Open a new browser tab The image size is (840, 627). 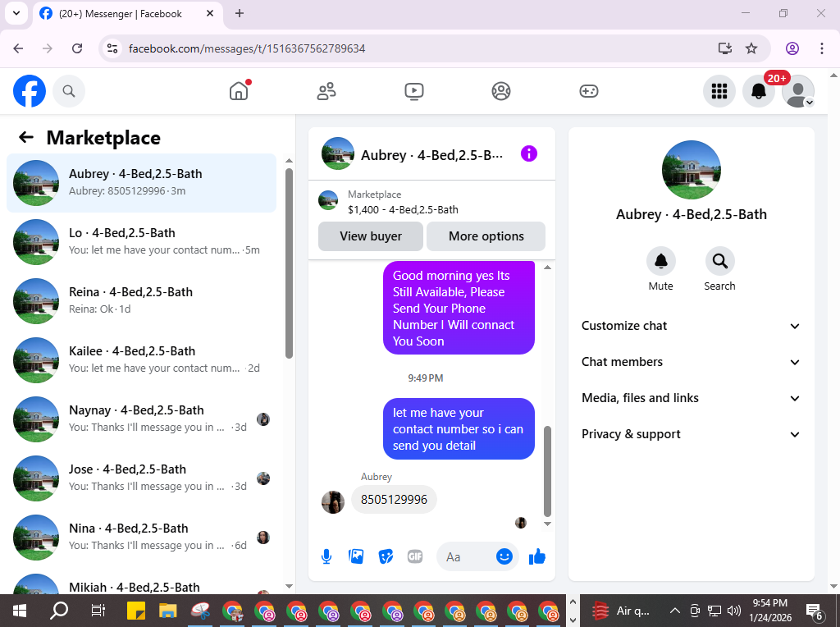[x=240, y=13]
